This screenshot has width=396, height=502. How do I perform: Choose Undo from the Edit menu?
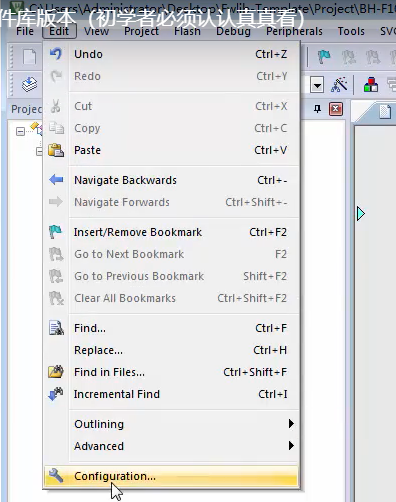point(171,54)
